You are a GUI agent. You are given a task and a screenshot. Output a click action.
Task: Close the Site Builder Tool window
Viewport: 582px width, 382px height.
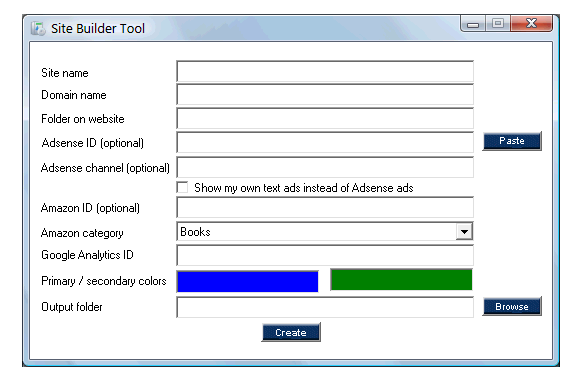531,24
